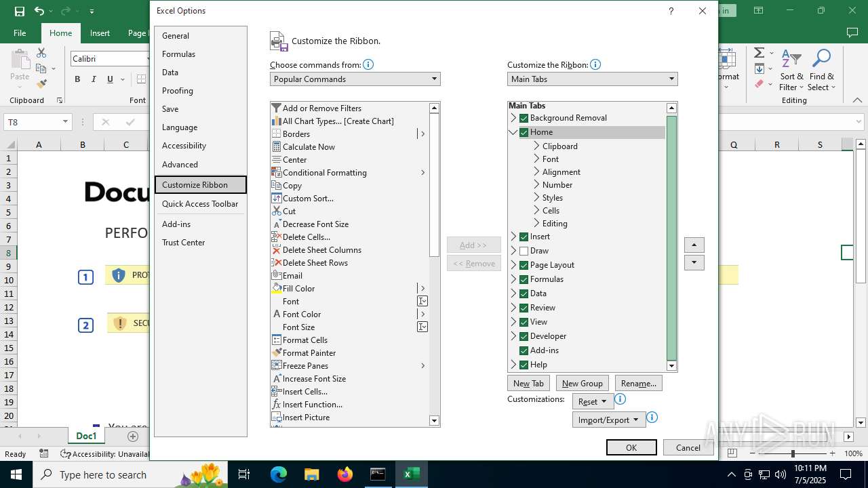Select Delete Sheet Columns command icon
This screenshot has width=868, height=488.
tap(276, 249)
